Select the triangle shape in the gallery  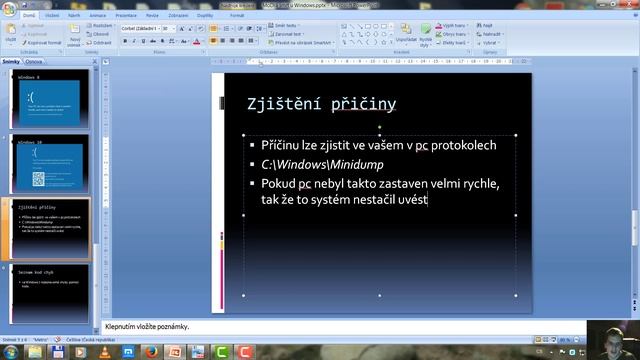[x=344, y=34]
